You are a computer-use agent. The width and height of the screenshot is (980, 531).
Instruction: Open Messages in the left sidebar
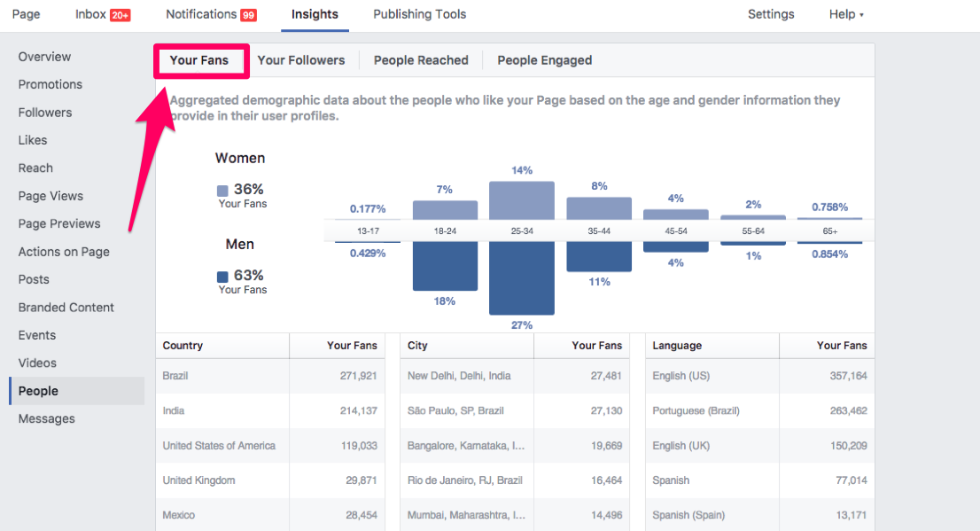[46, 418]
